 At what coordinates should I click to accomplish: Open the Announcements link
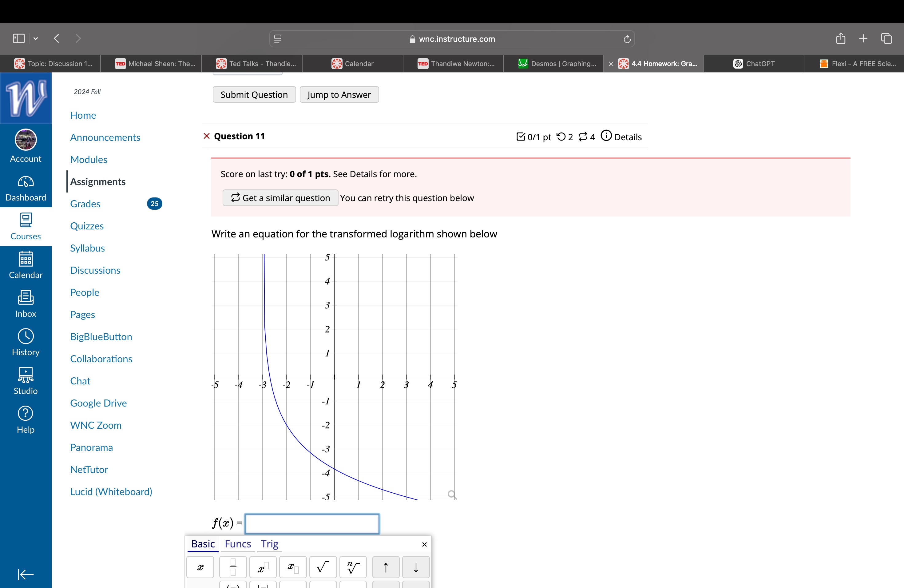[x=105, y=137]
